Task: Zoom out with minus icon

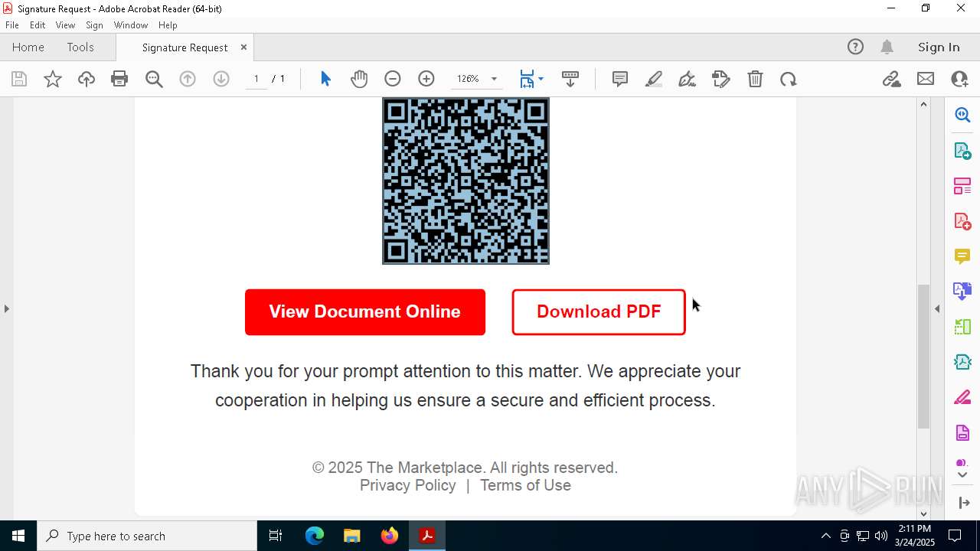Action: 393,79
